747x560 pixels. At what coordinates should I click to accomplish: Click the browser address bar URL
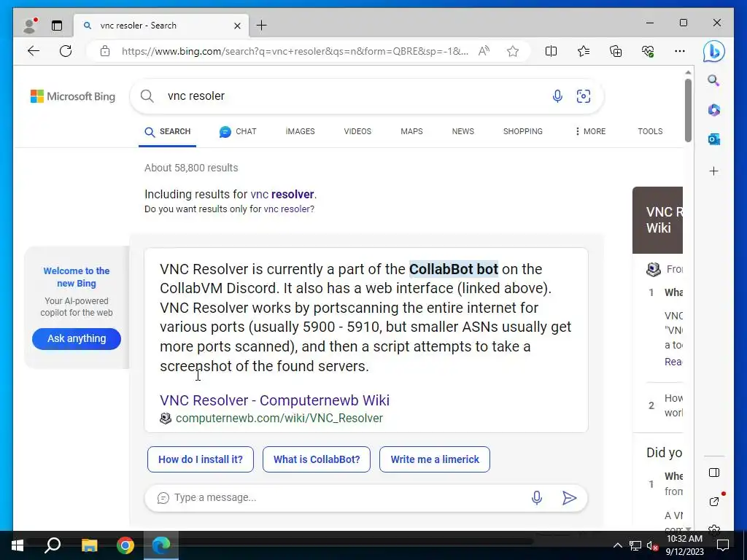tap(295, 51)
